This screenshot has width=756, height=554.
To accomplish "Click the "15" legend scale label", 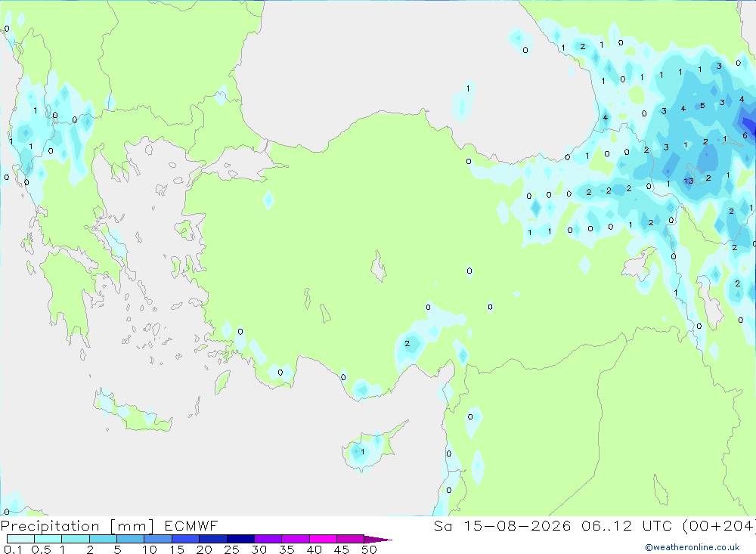I will (177, 549).
